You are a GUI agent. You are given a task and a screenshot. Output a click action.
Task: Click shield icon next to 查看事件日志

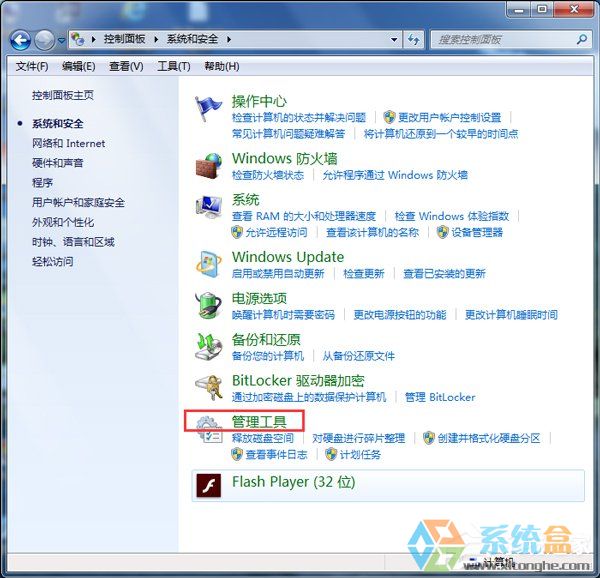[x=237, y=454]
